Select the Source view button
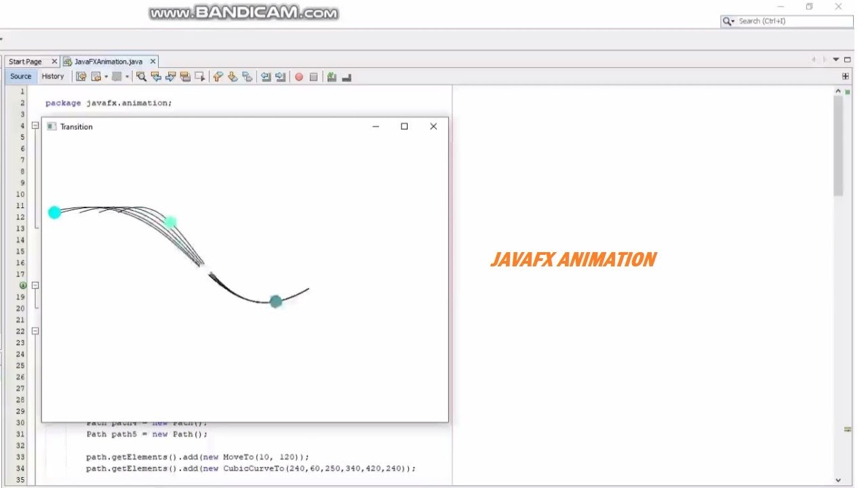Viewport: 868px width, 488px height. point(20,77)
